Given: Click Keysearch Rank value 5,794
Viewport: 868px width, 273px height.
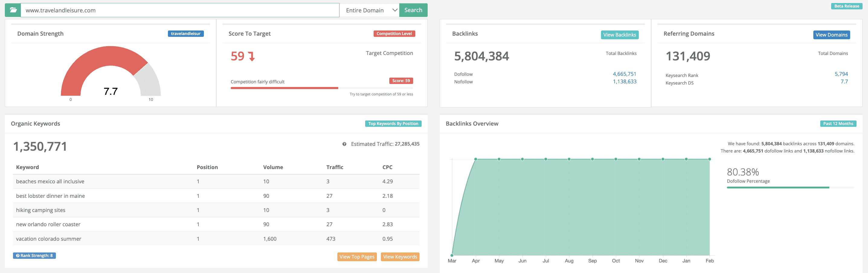Looking at the screenshot, I should point(841,74).
